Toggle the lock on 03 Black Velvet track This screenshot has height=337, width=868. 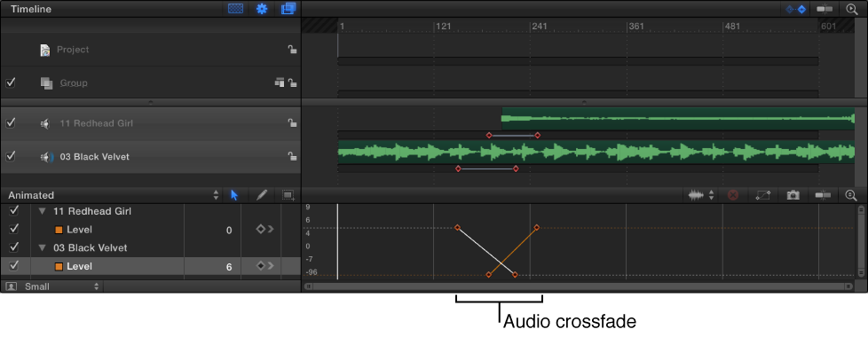[x=292, y=157]
